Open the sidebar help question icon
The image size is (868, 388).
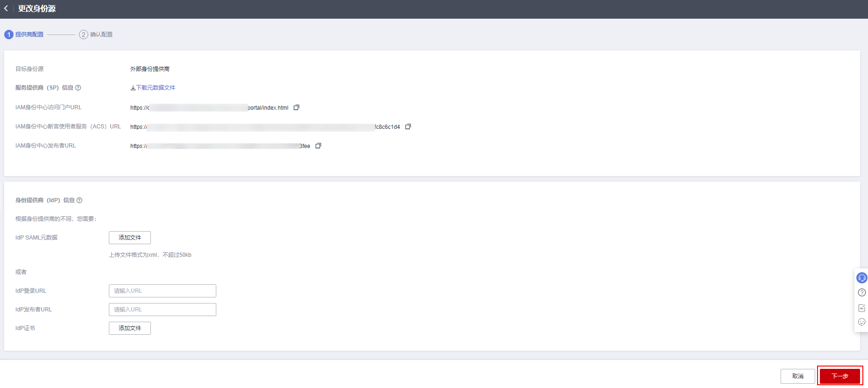(862, 293)
